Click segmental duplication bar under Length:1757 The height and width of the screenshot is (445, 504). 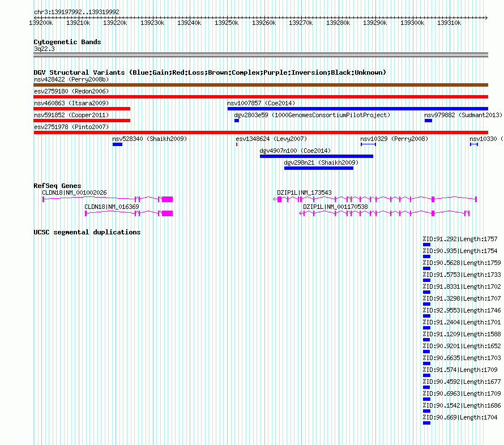tap(426, 245)
